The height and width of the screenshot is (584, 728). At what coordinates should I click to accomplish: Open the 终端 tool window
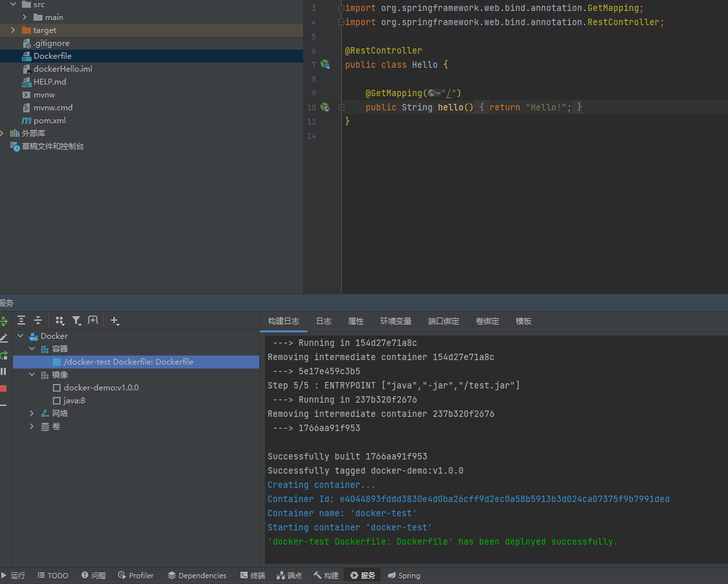(253, 575)
